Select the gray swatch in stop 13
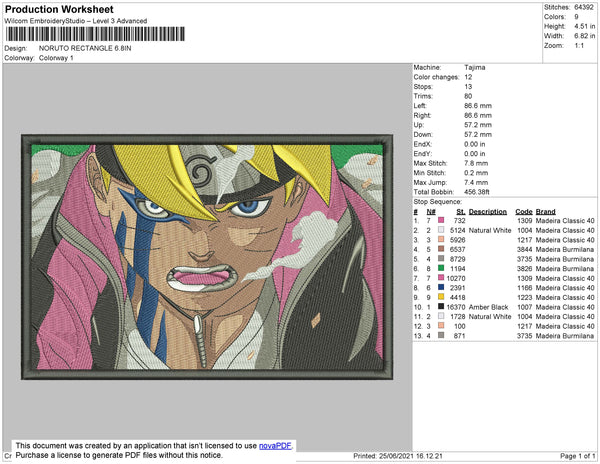The image size is (600, 464). click(441, 335)
